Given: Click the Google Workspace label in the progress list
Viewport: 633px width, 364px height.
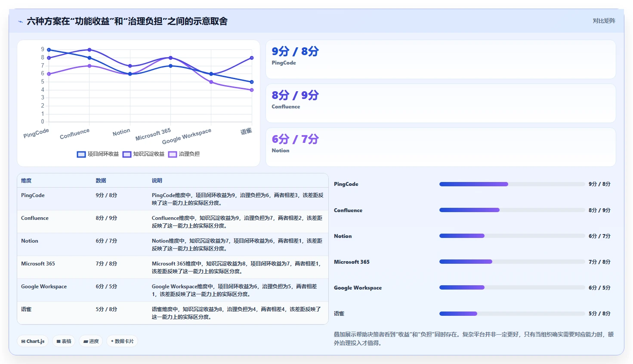Looking at the screenshot, I should point(358,288).
